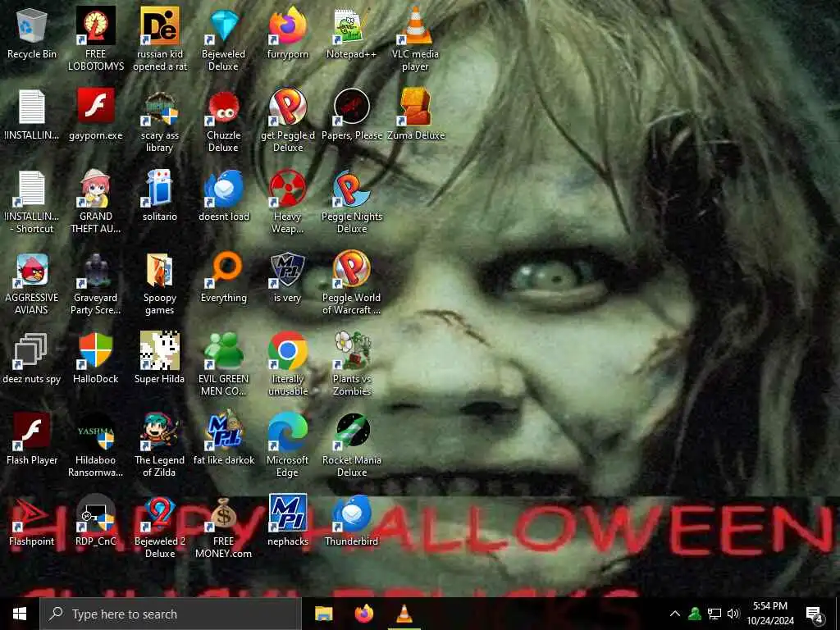Screen dimensions: 840x630
Task: Select the Spoopy games folder
Action: [160, 270]
